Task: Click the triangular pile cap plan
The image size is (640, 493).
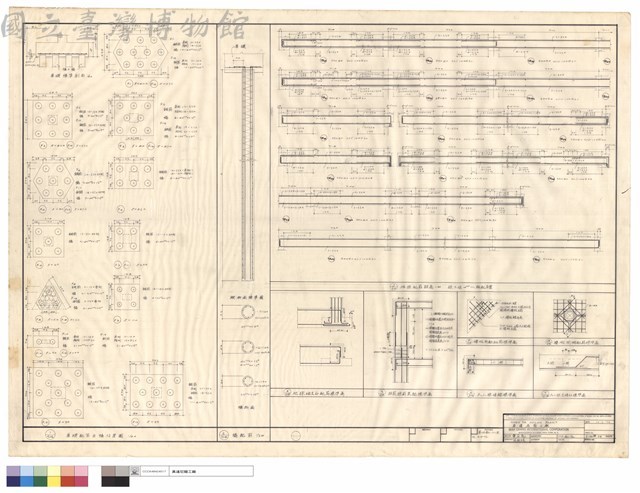Action: [x=49, y=295]
